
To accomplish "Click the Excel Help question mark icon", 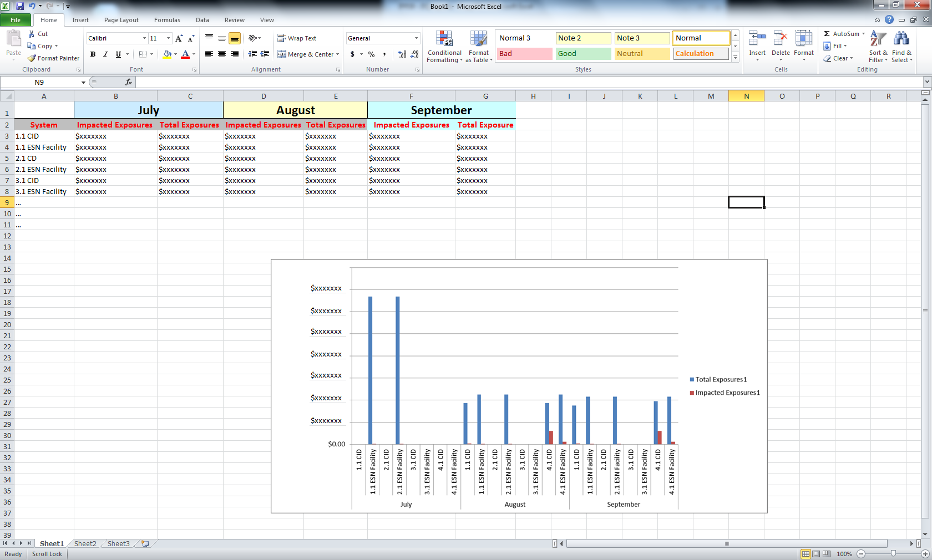I will (x=889, y=19).
